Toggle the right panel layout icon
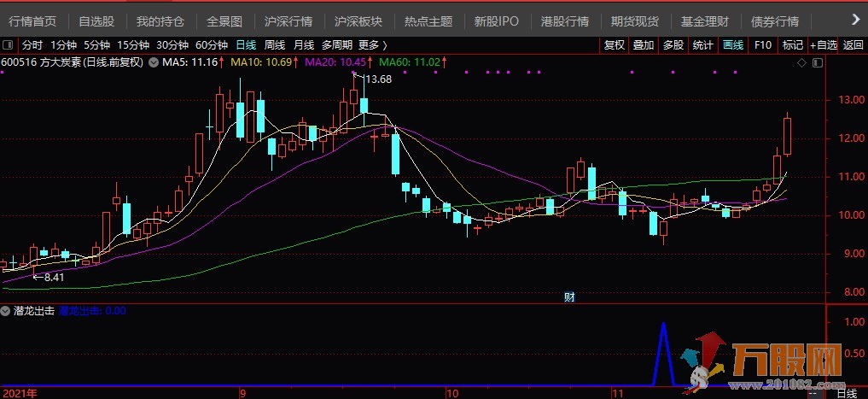This screenshot has width=868, height=399. [x=818, y=63]
